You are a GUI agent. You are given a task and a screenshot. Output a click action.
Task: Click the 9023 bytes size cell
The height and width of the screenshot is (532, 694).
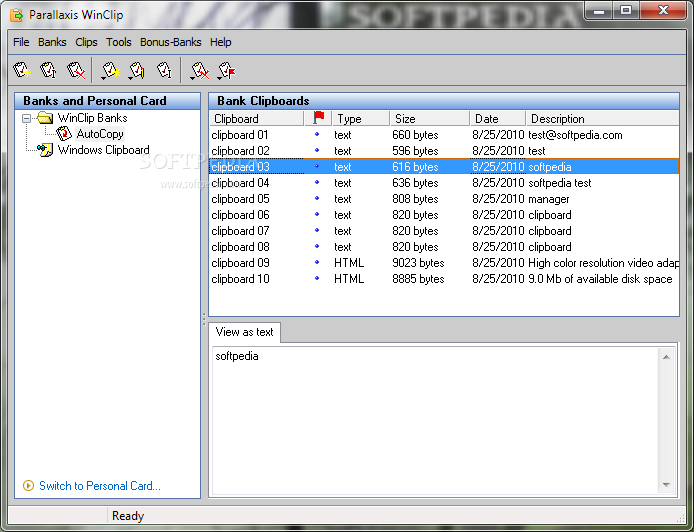click(418, 262)
